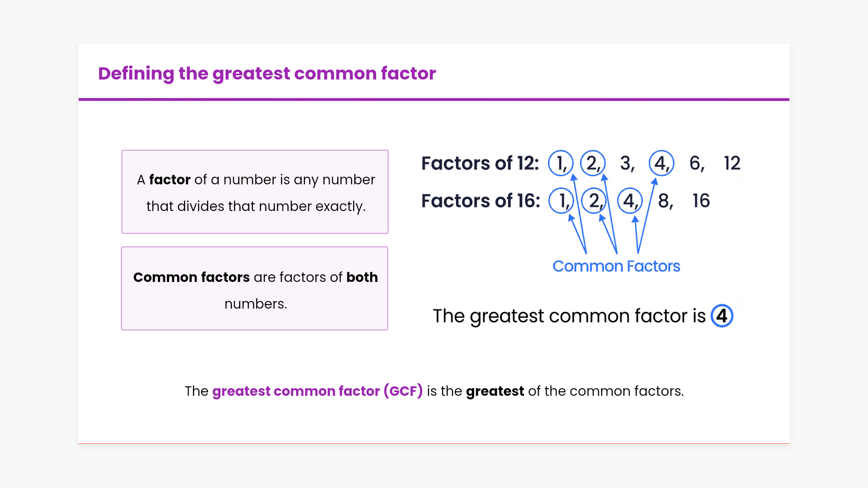868x488 pixels.
Task: Click the circled 1 in Factors of 12
Action: 561,163
